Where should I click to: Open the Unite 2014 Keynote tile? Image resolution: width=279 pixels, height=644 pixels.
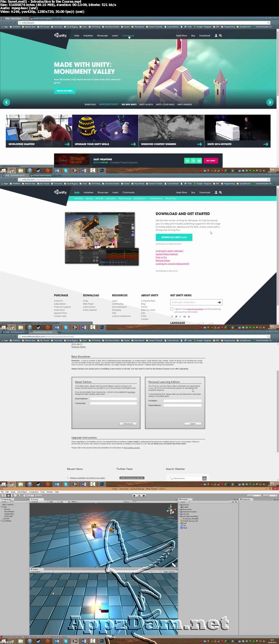click(x=238, y=131)
